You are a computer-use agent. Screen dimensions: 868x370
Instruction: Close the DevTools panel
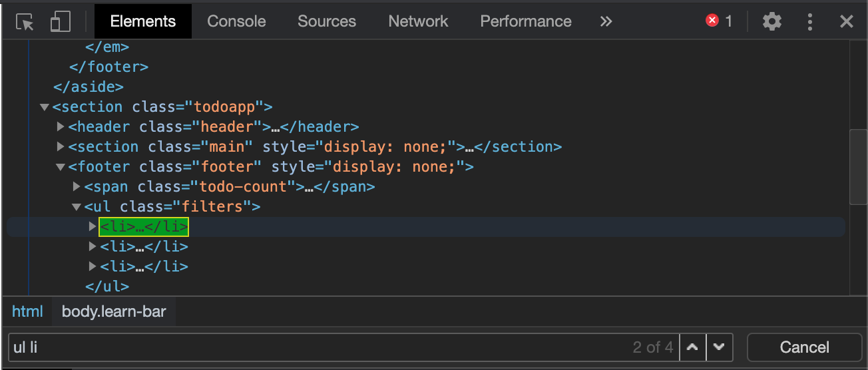[847, 21]
